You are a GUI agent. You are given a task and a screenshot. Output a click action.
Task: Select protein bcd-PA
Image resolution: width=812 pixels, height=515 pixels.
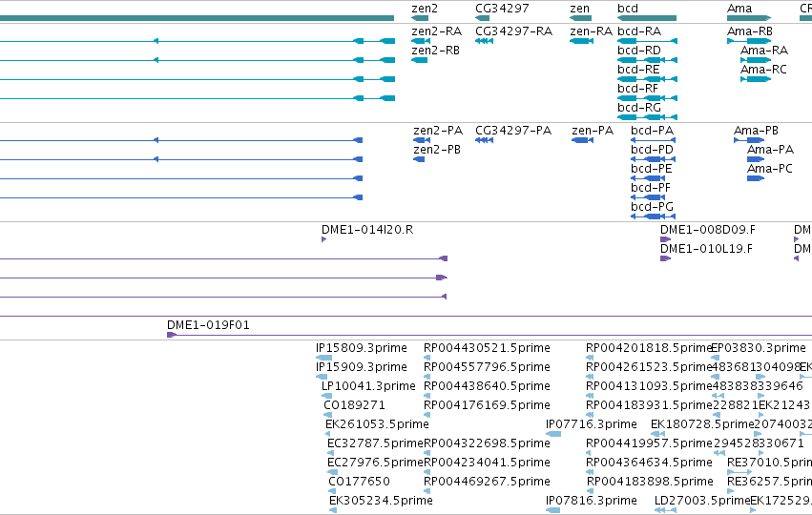coord(652,131)
